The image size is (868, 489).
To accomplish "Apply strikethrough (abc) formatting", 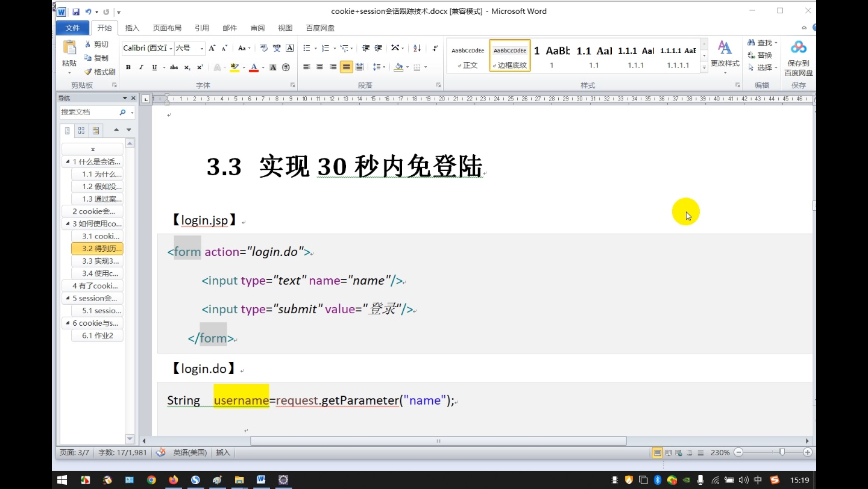I will [x=174, y=67].
